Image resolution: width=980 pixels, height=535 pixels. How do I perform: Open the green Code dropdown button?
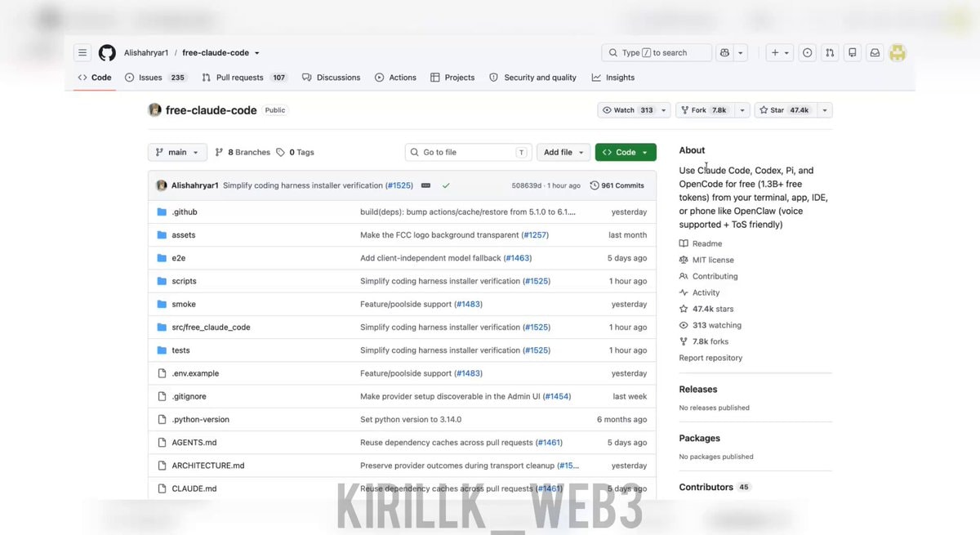point(626,152)
